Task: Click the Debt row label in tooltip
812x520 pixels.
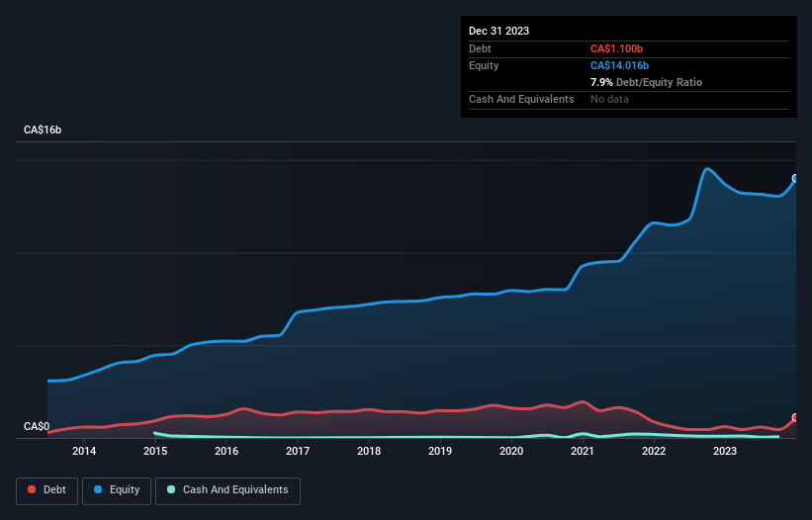Action: pos(480,48)
